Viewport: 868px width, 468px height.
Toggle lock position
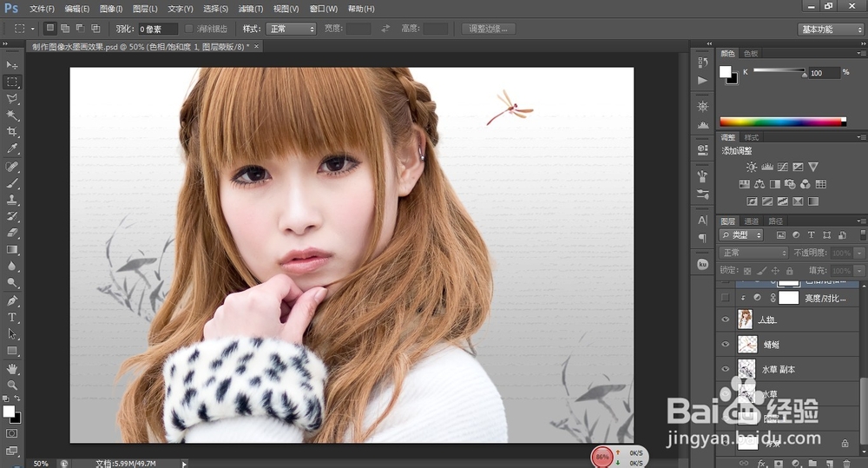pos(775,271)
